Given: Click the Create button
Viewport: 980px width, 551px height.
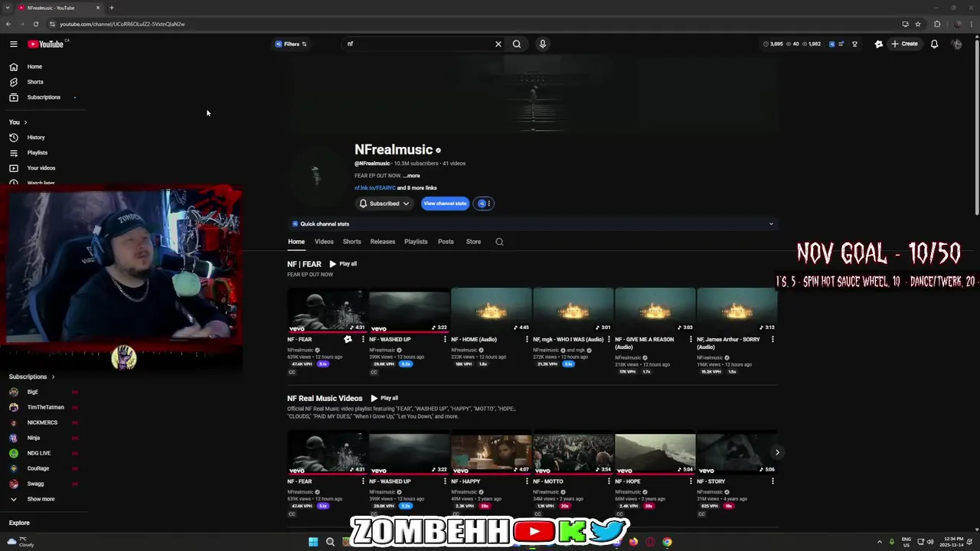Looking at the screenshot, I should (x=904, y=44).
